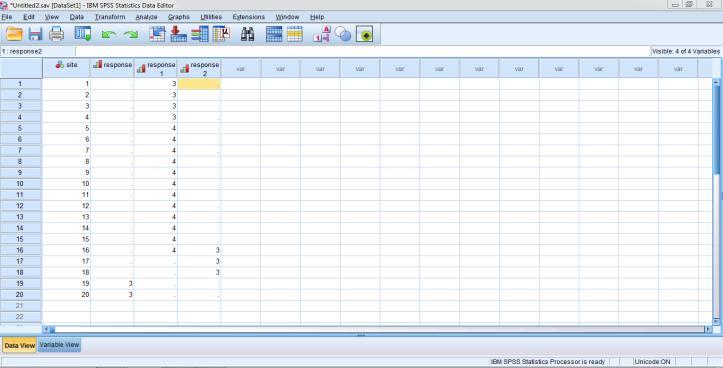The width and height of the screenshot is (723, 368).
Task: Click site value 12 cell
Action: [x=66, y=206]
